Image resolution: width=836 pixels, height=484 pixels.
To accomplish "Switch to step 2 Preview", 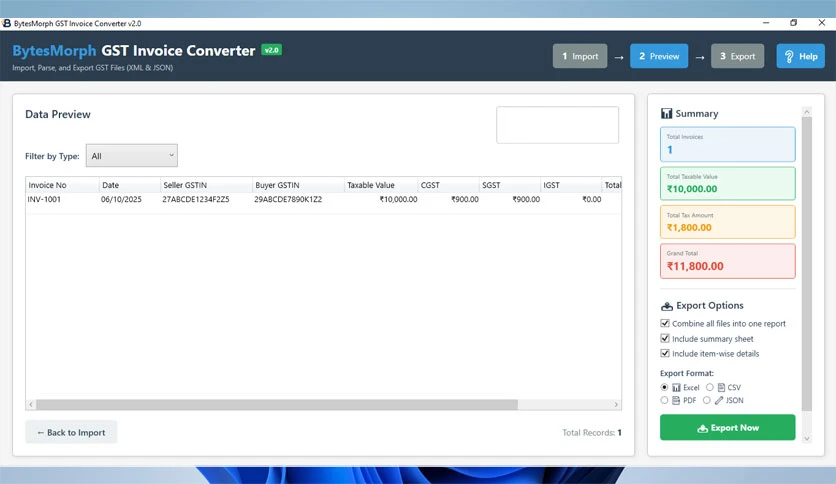I will pyautogui.click(x=659, y=56).
